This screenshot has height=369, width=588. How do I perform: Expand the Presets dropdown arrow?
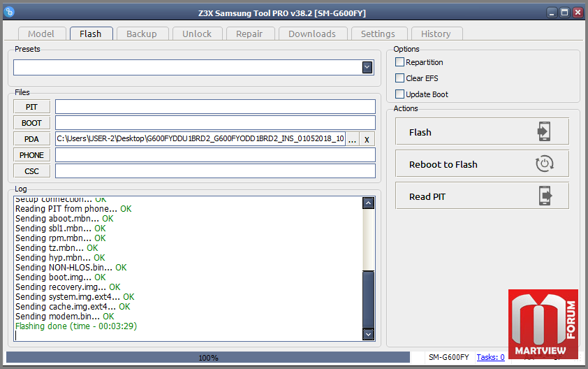tap(367, 68)
